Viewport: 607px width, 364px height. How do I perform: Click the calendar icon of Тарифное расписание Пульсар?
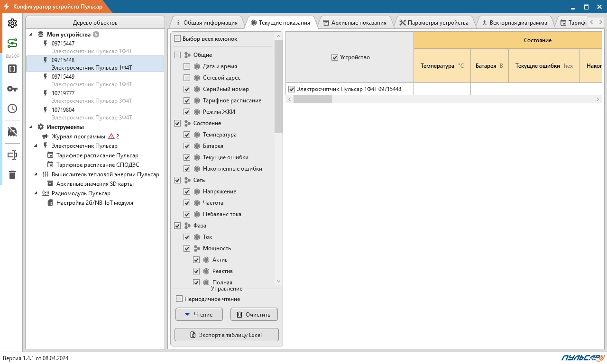coord(50,155)
